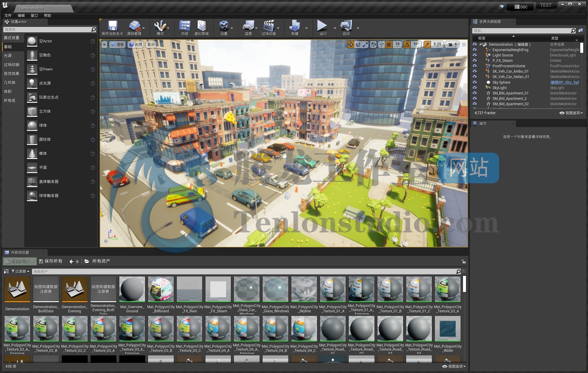Screen dimensions: 588x373
Task: Open the scale snap 0.25 dropdown
Action: click(437, 45)
